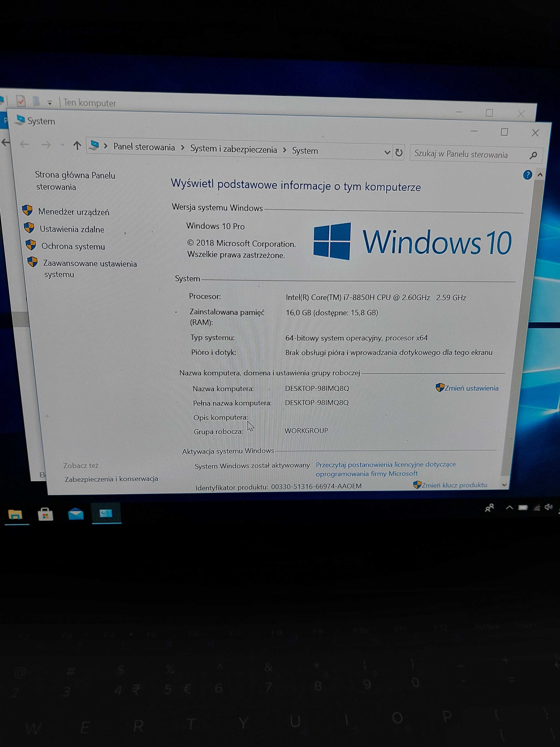This screenshot has width=560, height=747.
Task: Click the Back arrow in System window
Action: [x=24, y=145]
